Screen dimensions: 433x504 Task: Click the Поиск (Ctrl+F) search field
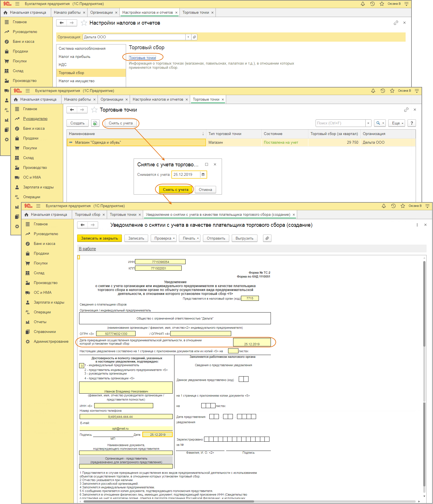coord(340,123)
